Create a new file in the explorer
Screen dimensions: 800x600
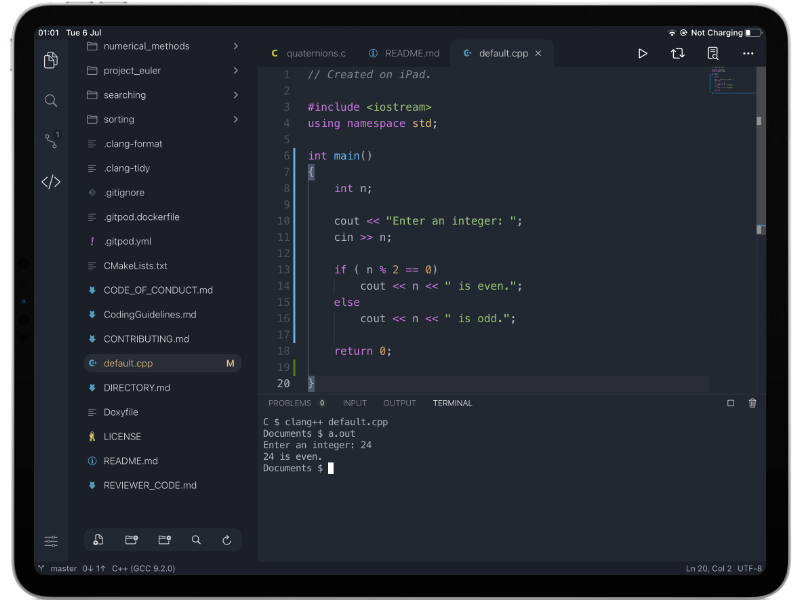[97, 539]
